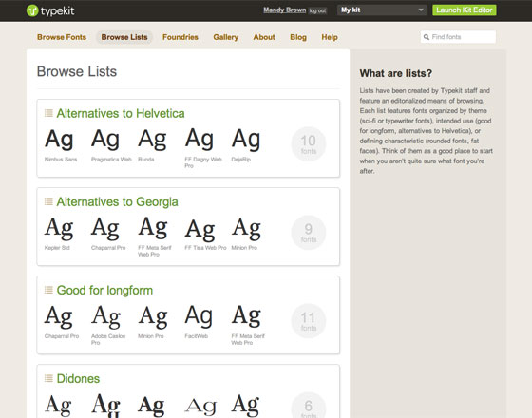Click the Browse Lists page heading
The height and width of the screenshot is (418, 532).
[x=77, y=71]
